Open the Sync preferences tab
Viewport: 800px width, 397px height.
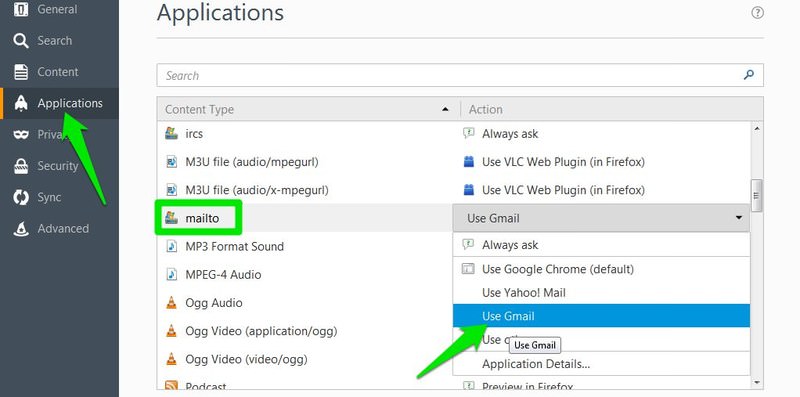59,197
